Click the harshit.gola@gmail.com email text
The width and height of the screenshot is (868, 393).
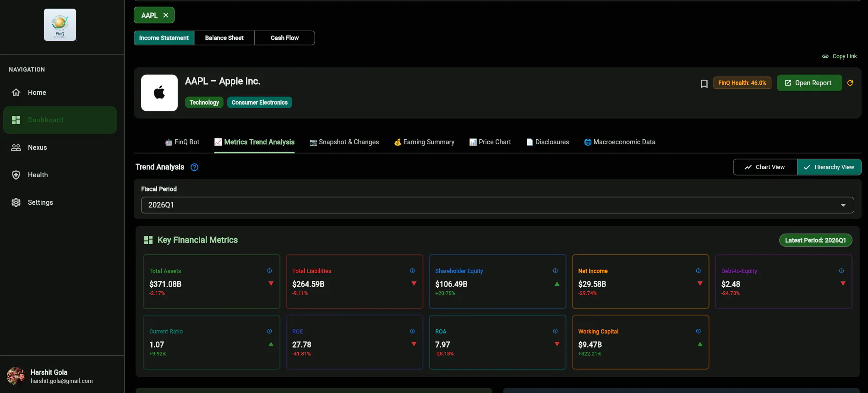(x=62, y=381)
